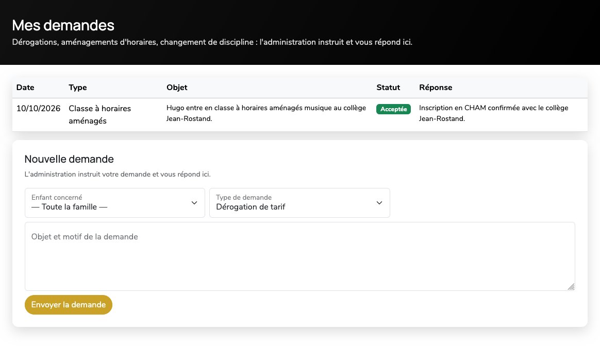The height and width of the screenshot is (364, 600).
Task: Click the Date column header
Action: 25,87
